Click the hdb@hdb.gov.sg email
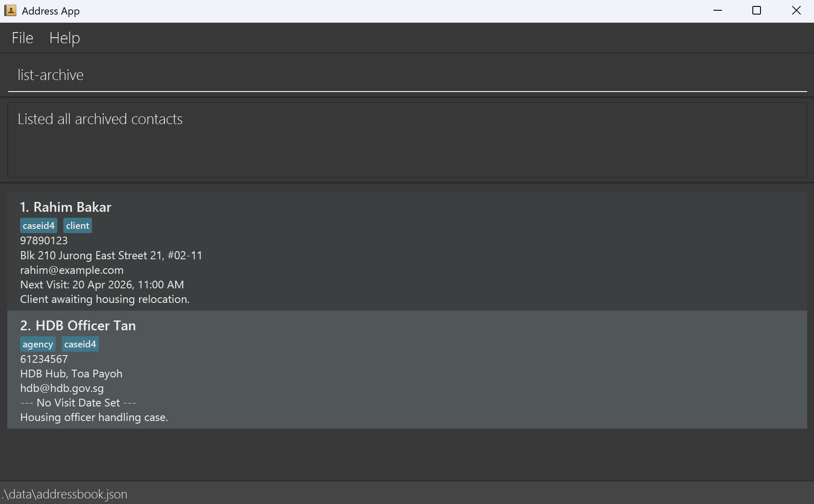814x504 pixels. tap(62, 388)
